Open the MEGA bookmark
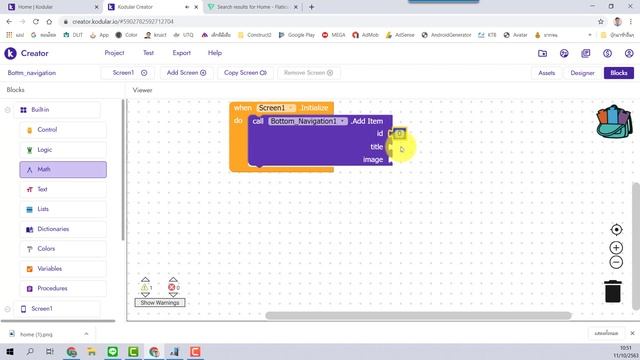 tap(333, 35)
